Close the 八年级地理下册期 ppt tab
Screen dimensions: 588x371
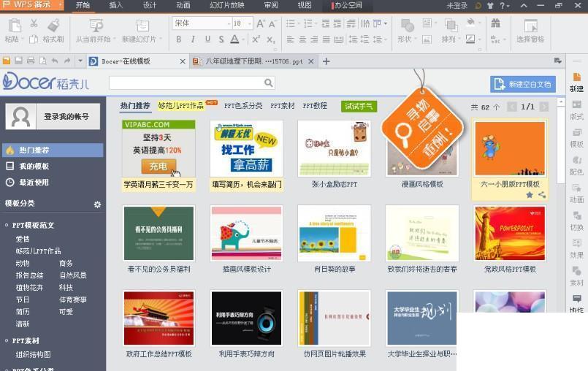pyautogui.click(x=311, y=61)
